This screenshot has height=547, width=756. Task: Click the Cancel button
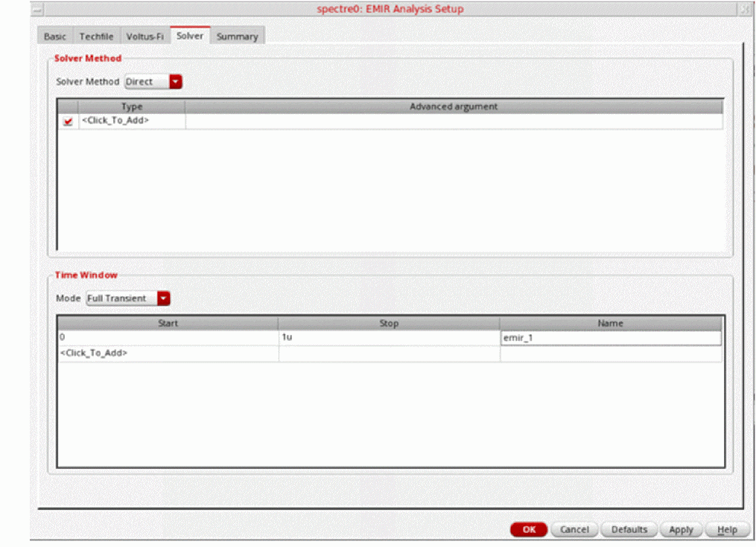point(574,529)
